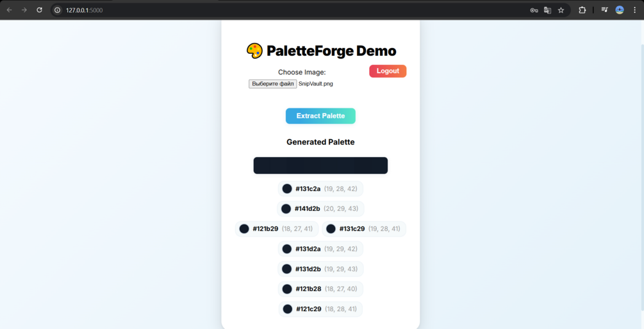Image resolution: width=644 pixels, height=329 pixels.
Task: Reload the page with the refresh icon
Action: tap(40, 10)
